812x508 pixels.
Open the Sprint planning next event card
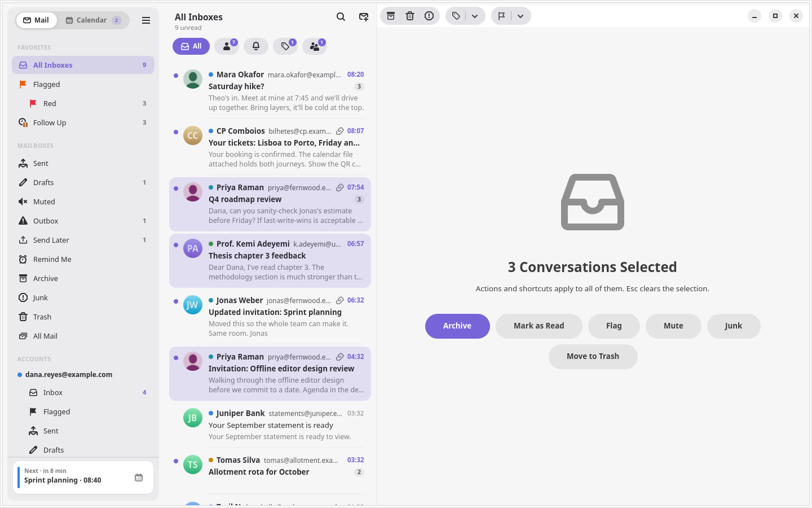(83, 478)
